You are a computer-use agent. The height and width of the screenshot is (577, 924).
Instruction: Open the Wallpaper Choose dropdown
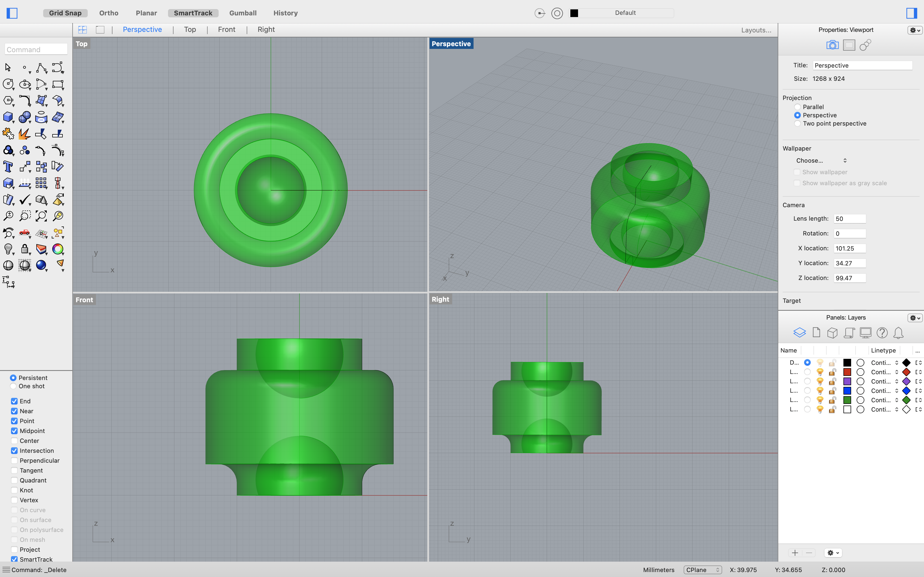pos(821,161)
